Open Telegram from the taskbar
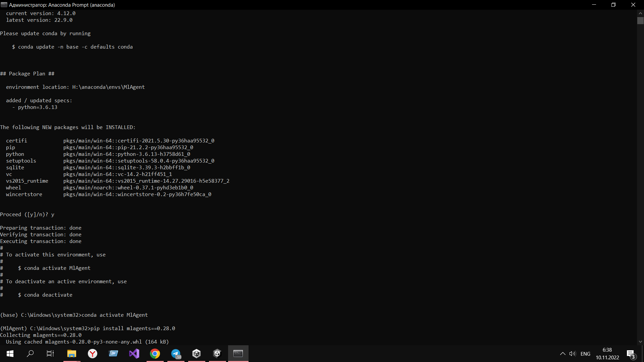Image resolution: width=644 pixels, height=362 pixels. coord(176,354)
